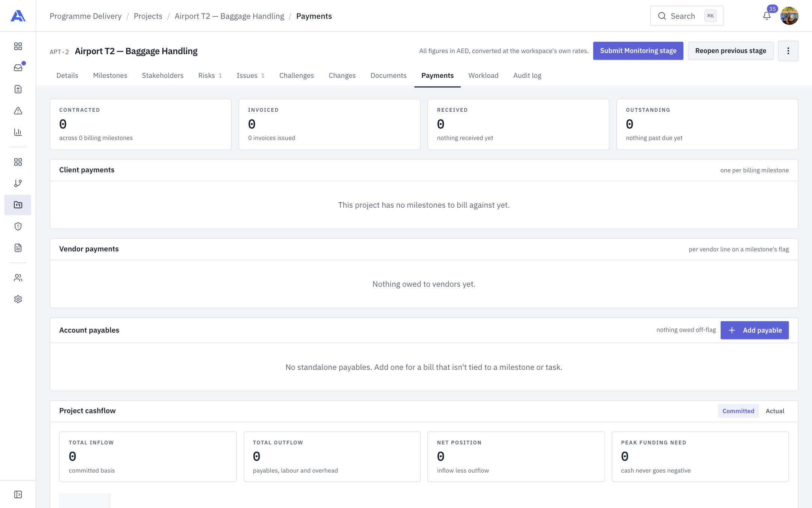Screen dimensions: 812x508
Task: Open the settings gear icon
Action: [18, 299]
